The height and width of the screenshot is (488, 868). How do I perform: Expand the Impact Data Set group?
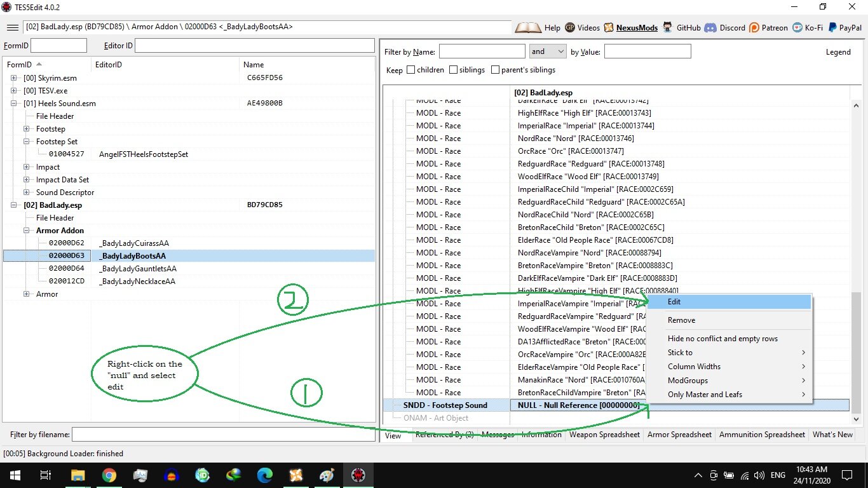[x=27, y=180]
